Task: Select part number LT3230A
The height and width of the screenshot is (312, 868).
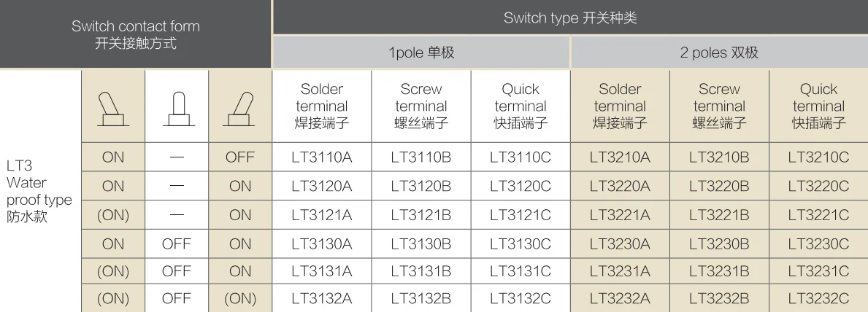Action: pyautogui.click(x=620, y=244)
